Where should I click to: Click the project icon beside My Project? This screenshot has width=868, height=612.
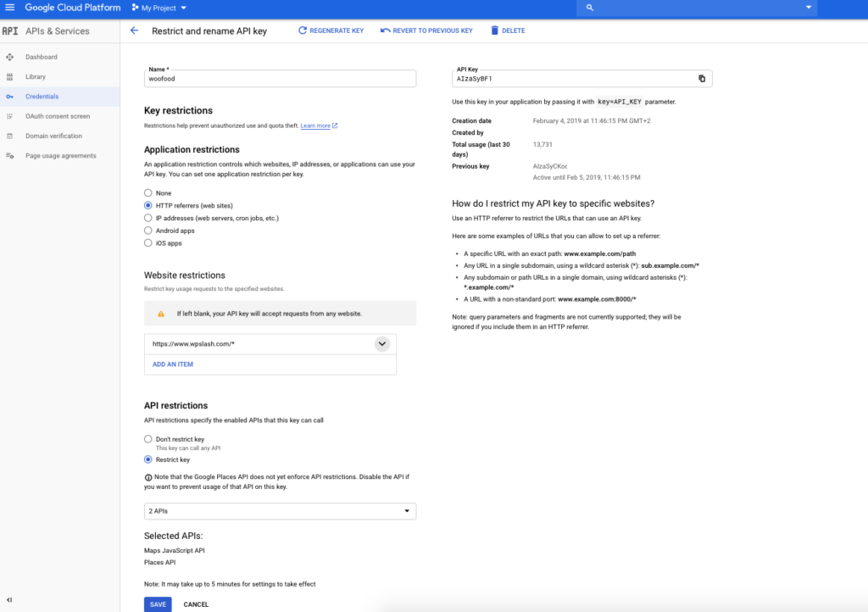tap(135, 8)
